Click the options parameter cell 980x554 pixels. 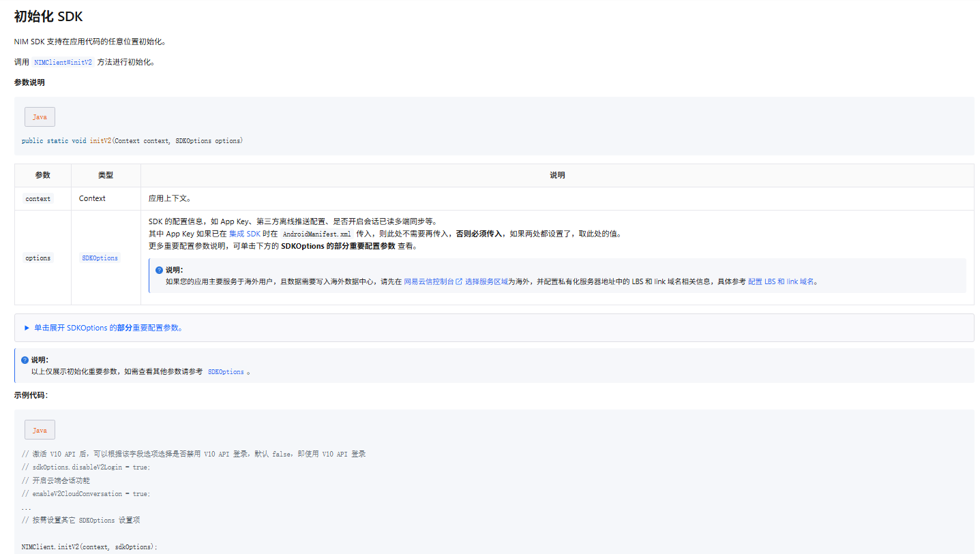click(x=43, y=258)
